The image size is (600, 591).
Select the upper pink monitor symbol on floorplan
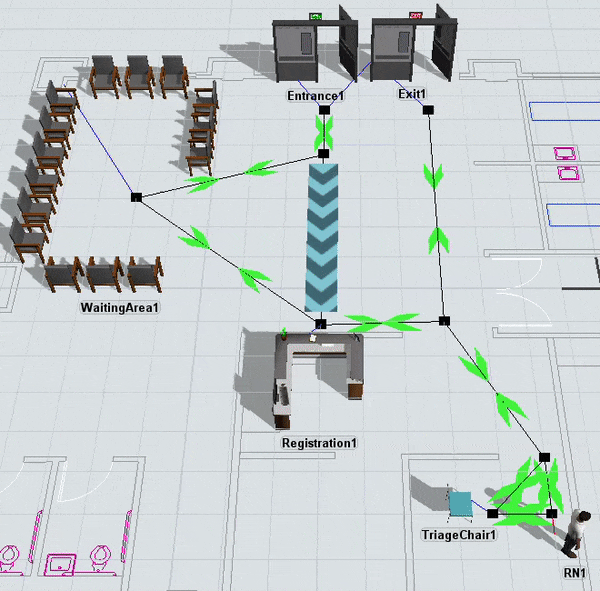click(565, 154)
